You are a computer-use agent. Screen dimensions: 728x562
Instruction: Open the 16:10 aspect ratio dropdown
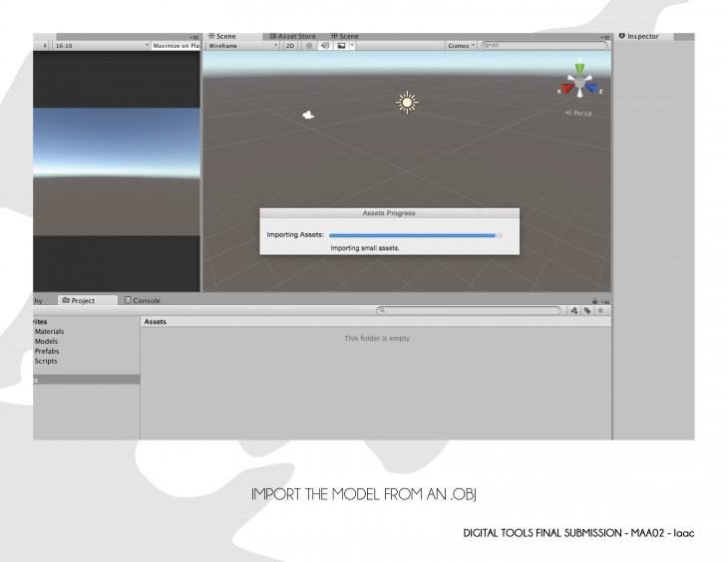100,45
